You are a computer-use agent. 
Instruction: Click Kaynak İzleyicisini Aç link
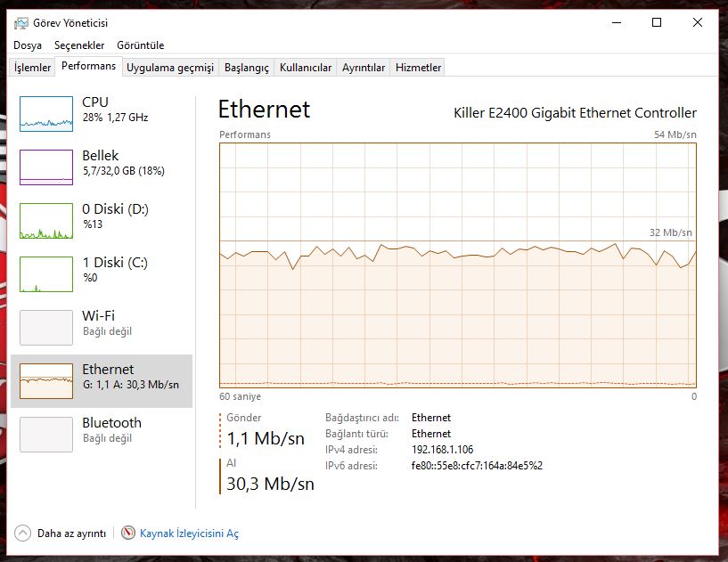point(189,533)
